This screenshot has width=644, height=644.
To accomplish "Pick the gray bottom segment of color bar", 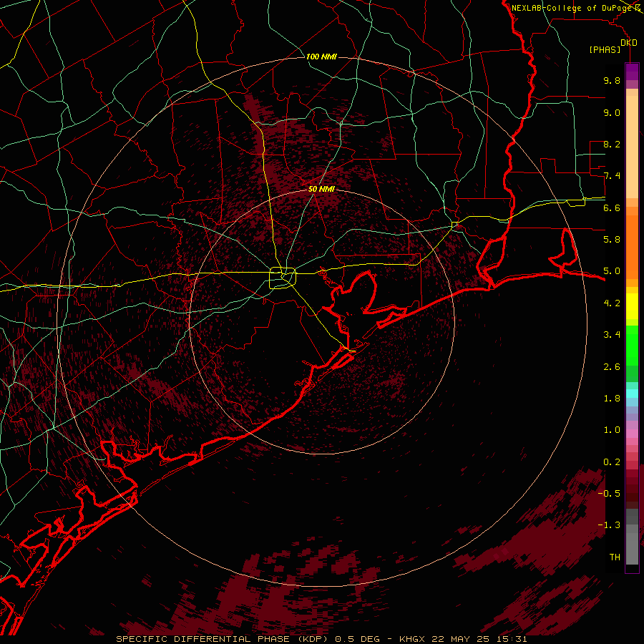I will click(632, 548).
